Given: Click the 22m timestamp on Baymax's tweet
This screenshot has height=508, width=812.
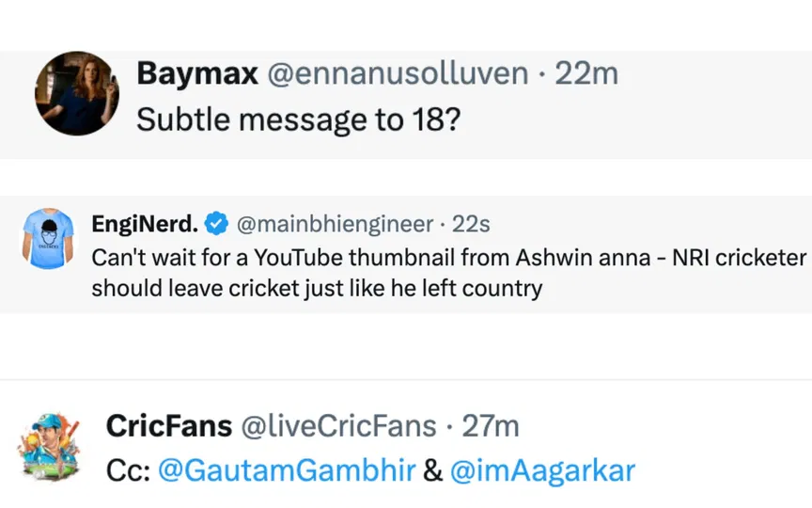Looking at the screenshot, I should [x=586, y=74].
